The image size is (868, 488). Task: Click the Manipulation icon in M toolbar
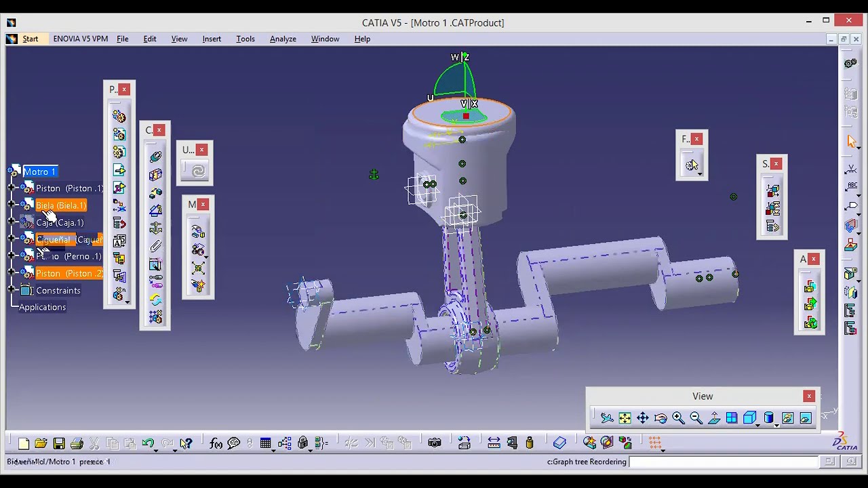198,232
